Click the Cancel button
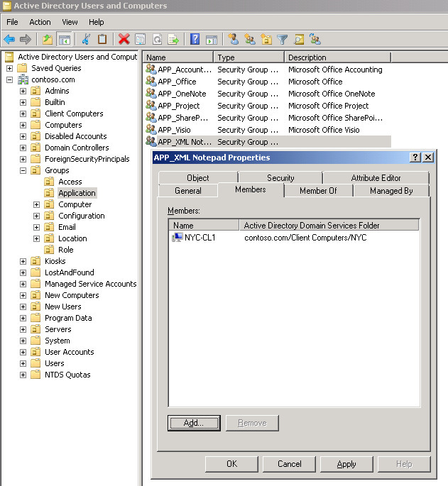The height and width of the screenshot is (486, 448). (x=289, y=464)
